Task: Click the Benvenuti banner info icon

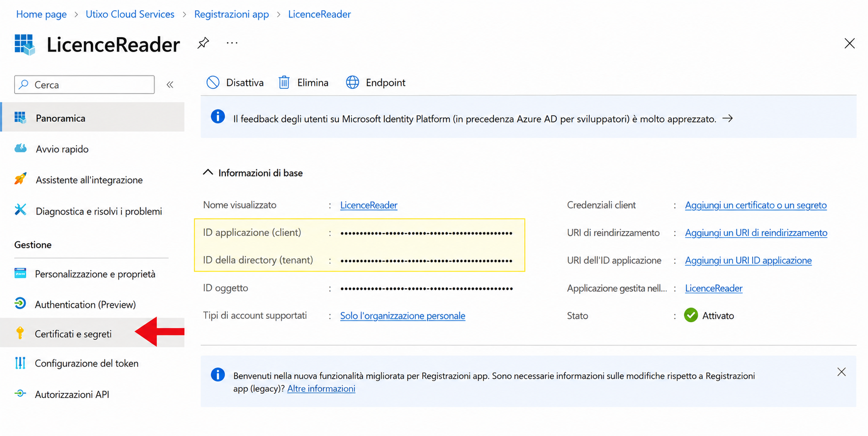Action: click(218, 375)
